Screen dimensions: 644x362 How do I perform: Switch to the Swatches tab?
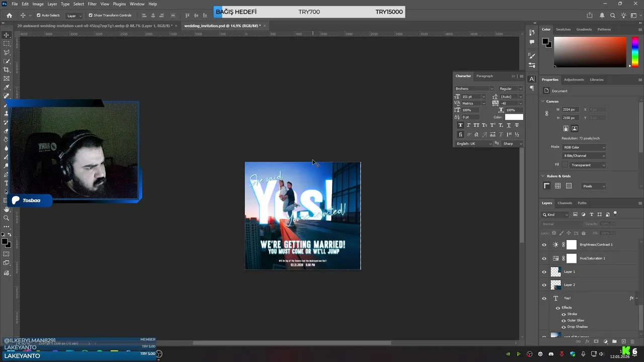[x=563, y=29]
